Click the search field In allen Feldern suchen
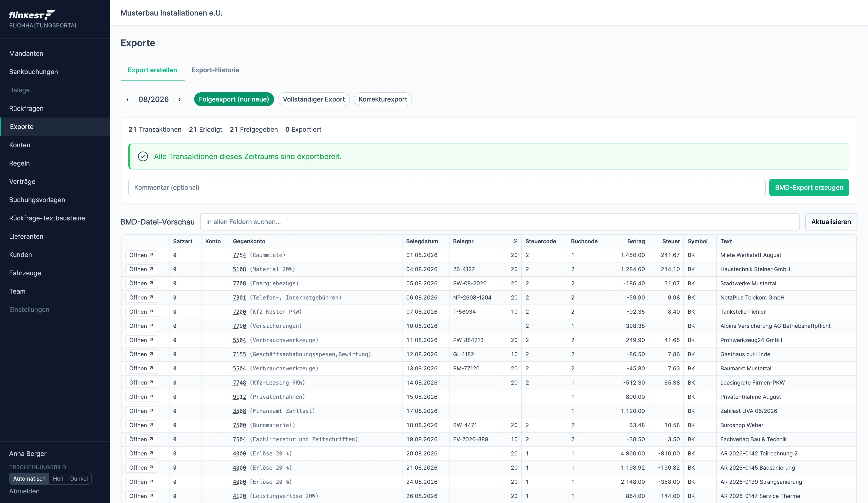The height and width of the screenshot is (503, 868). [x=500, y=222]
